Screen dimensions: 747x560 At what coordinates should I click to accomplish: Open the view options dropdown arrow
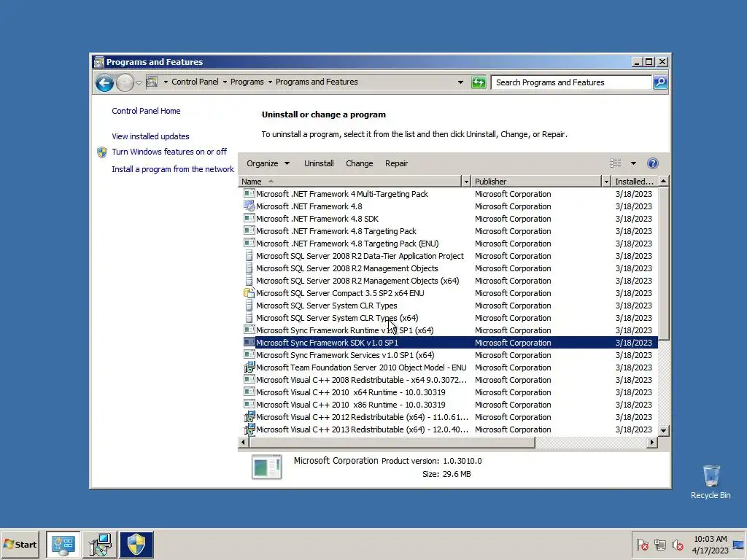(633, 163)
